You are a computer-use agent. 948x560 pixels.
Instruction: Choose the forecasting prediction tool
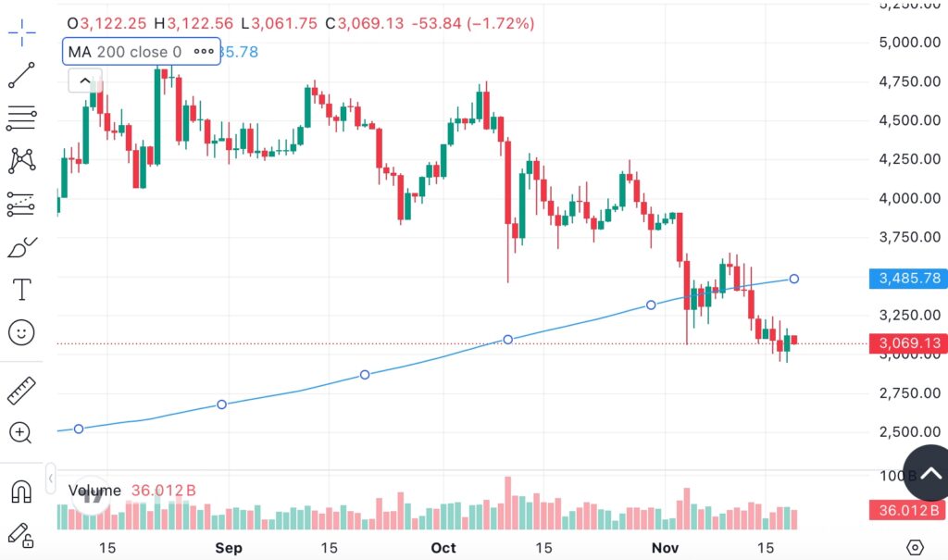point(22,205)
